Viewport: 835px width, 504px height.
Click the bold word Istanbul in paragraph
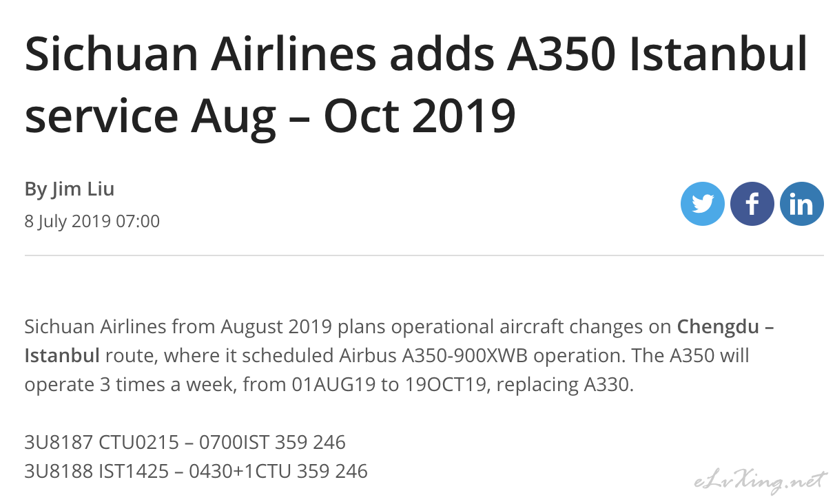(62, 355)
